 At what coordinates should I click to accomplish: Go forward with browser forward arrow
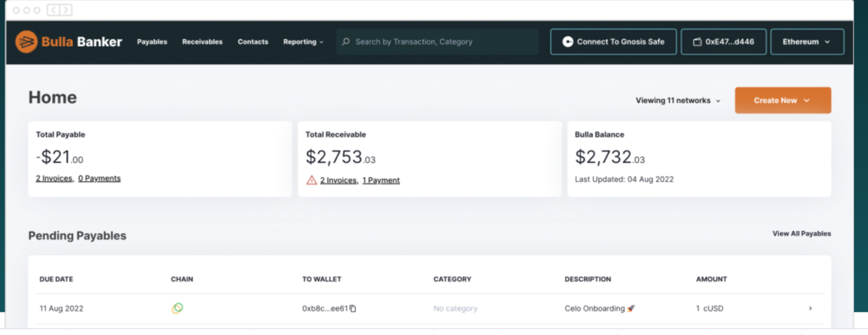[66, 10]
